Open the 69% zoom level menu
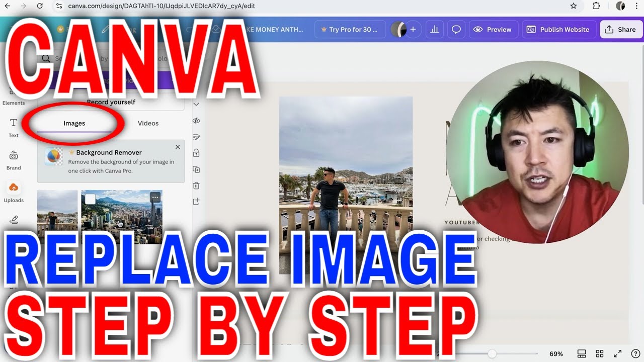644x362 pixels. tap(556, 353)
